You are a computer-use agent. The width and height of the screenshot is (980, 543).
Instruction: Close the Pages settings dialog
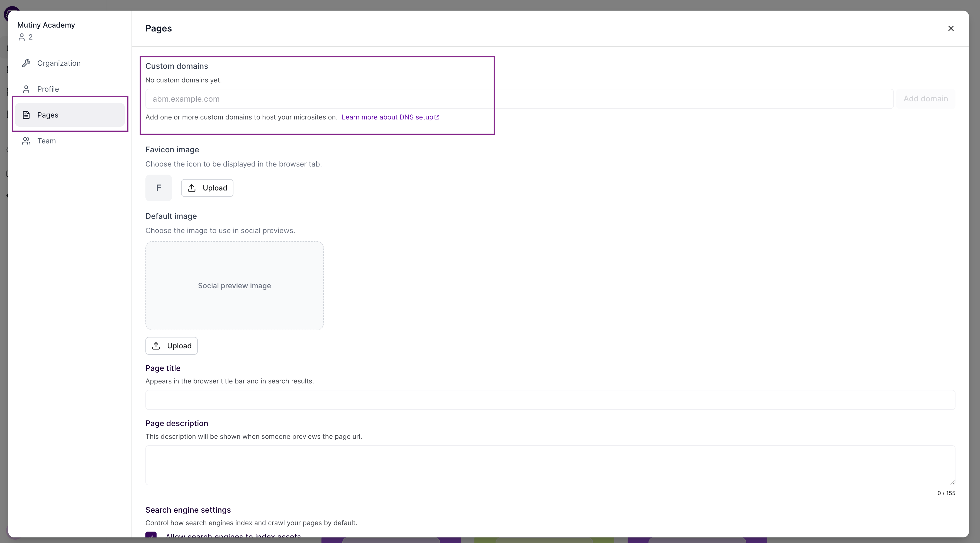coord(951,28)
